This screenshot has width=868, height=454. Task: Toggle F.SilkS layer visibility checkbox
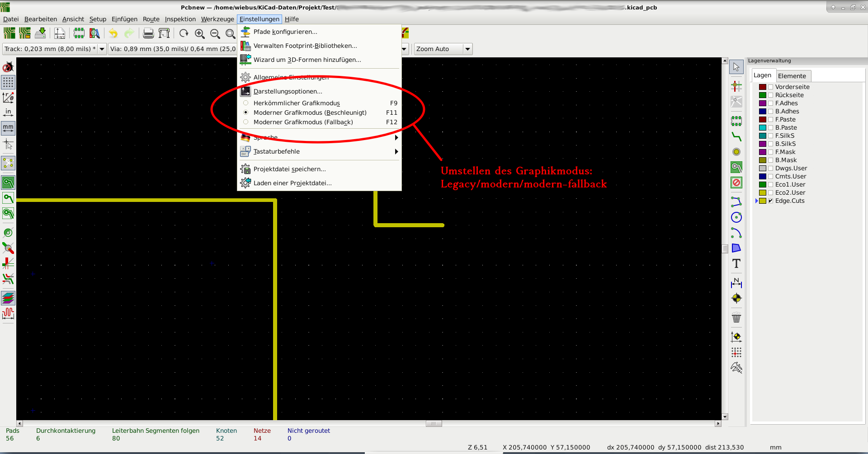pyautogui.click(x=770, y=136)
